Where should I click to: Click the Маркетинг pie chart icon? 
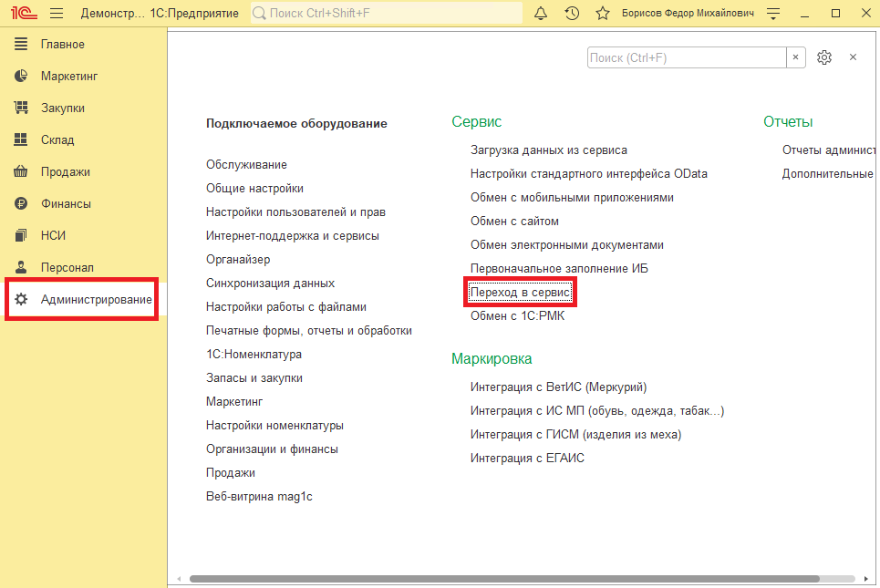21,76
